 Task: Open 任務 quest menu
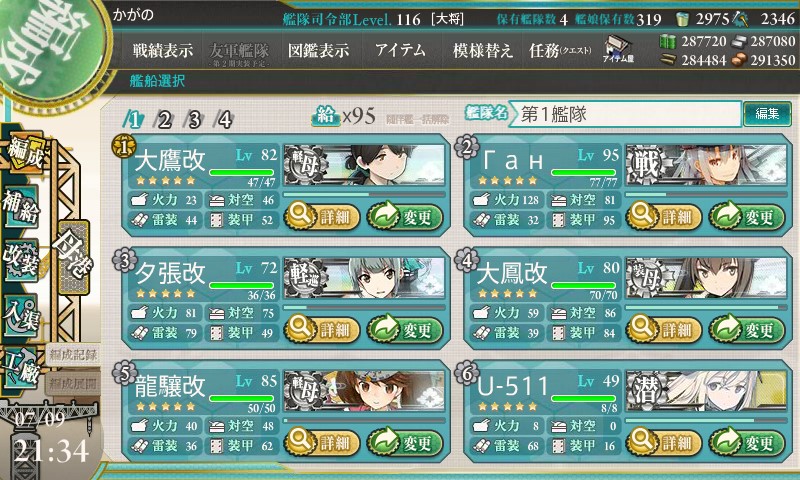tap(560, 50)
